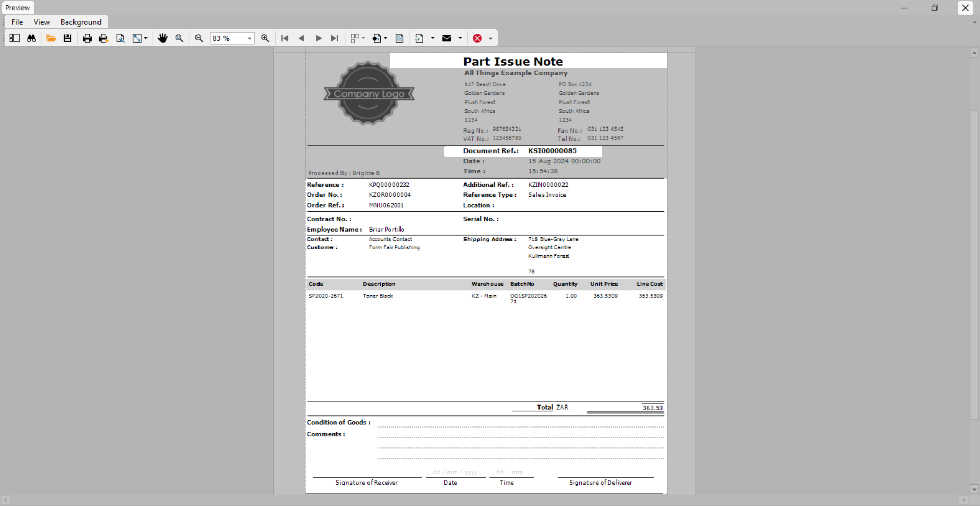Open the Print dialog icon
This screenshot has height=506, width=980.
pyautogui.click(x=87, y=38)
